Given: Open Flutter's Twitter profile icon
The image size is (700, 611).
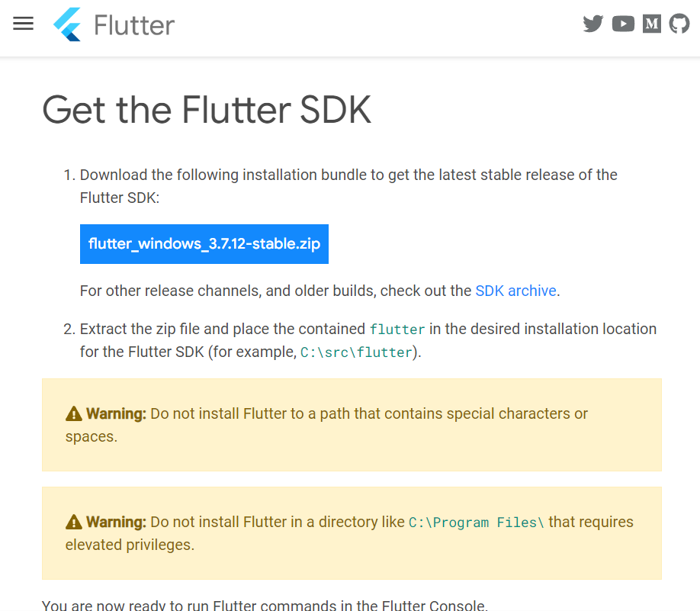Looking at the screenshot, I should point(592,24).
